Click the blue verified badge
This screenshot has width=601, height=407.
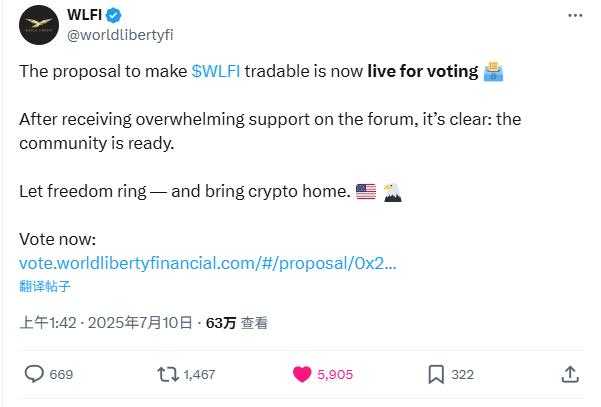[x=113, y=15]
